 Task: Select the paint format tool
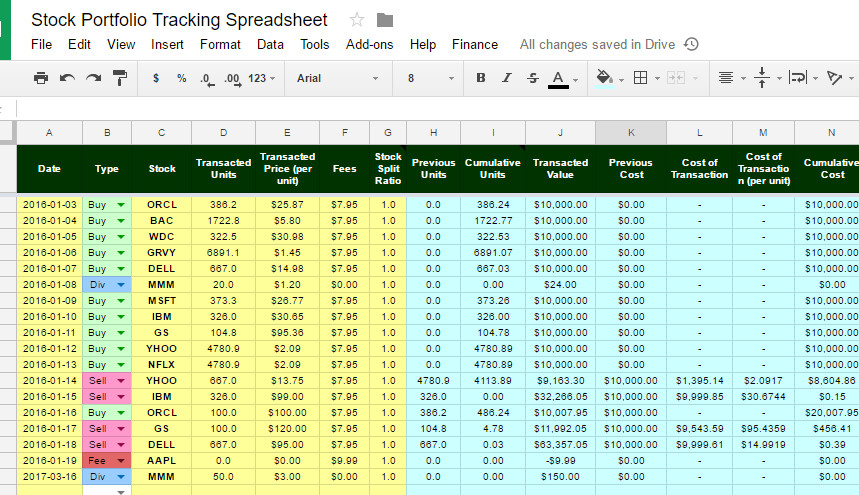click(x=120, y=78)
